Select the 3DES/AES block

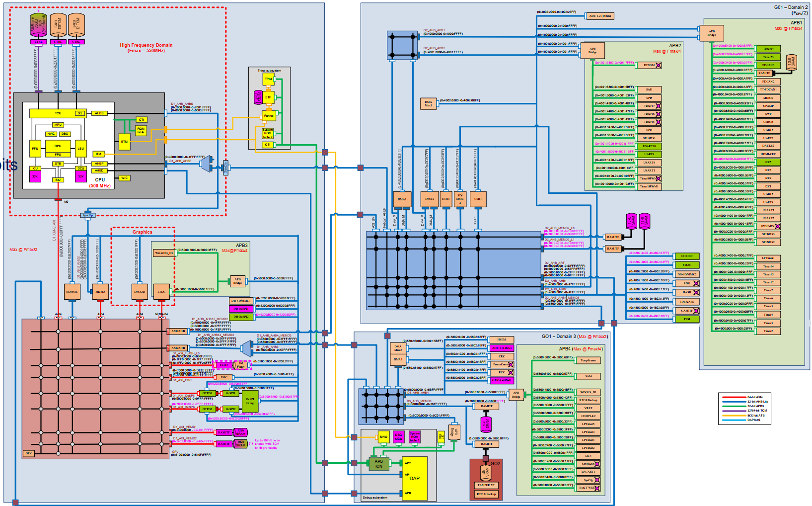(x=687, y=302)
